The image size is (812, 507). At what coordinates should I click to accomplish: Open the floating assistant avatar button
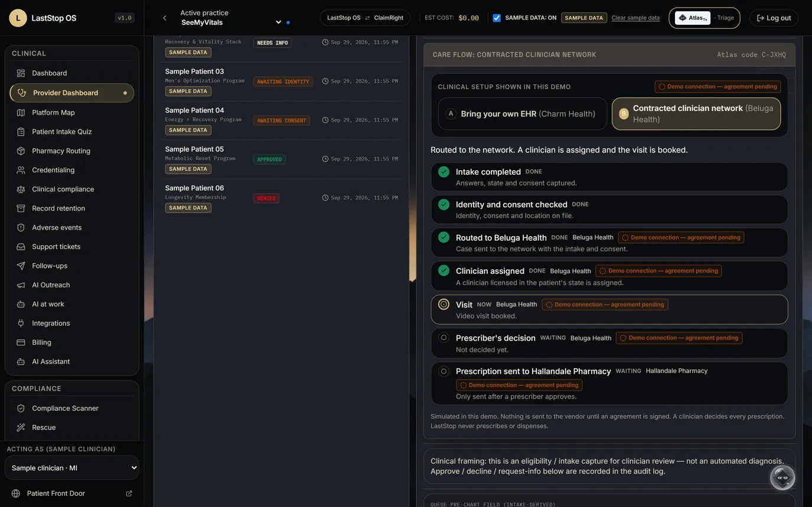[x=782, y=477]
